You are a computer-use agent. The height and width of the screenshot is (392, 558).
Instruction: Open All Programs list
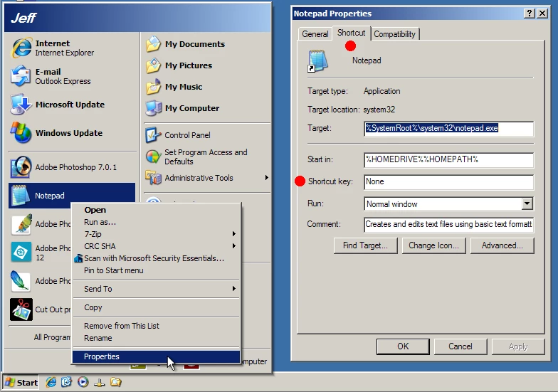(52, 337)
